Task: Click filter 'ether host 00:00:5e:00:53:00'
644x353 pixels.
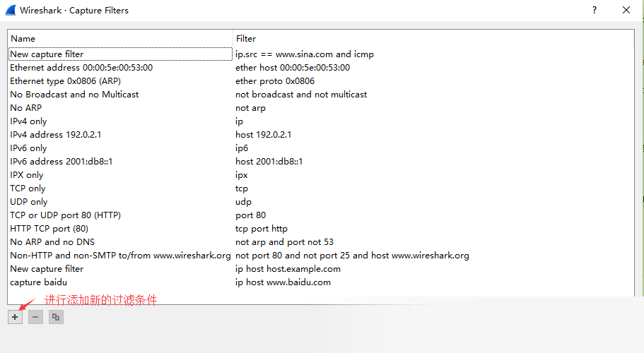Action: tap(293, 68)
